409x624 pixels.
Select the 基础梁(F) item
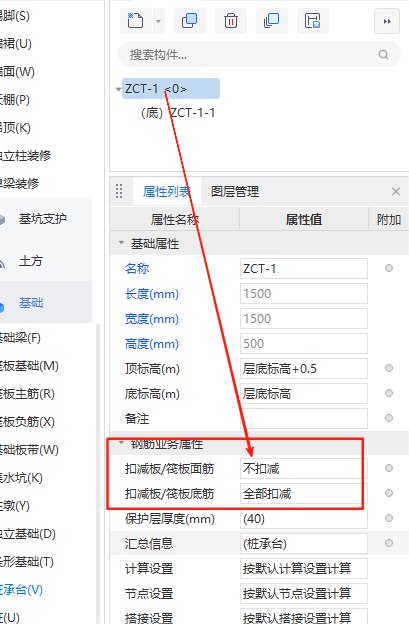tap(20, 338)
